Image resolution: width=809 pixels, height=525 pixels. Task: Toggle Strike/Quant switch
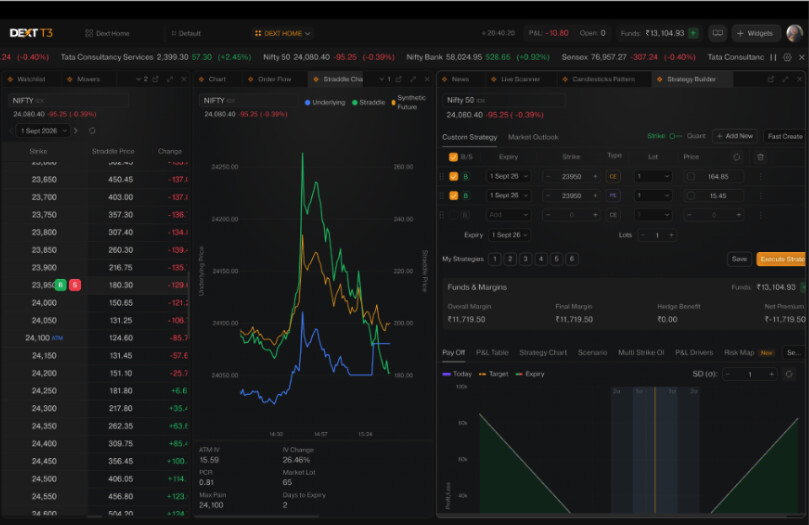(675, 136)
